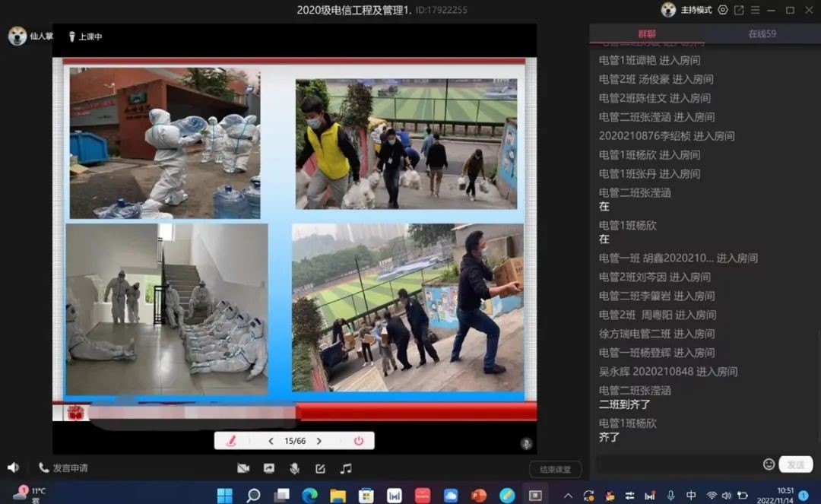821x504 pixels.
Task: Open the screen share icon
Action: coord(268,469)
